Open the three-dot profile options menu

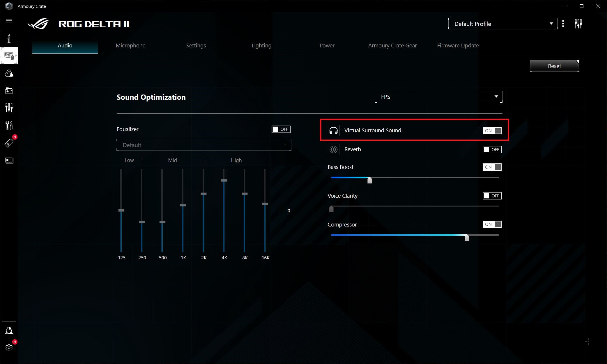pos(563,24)
